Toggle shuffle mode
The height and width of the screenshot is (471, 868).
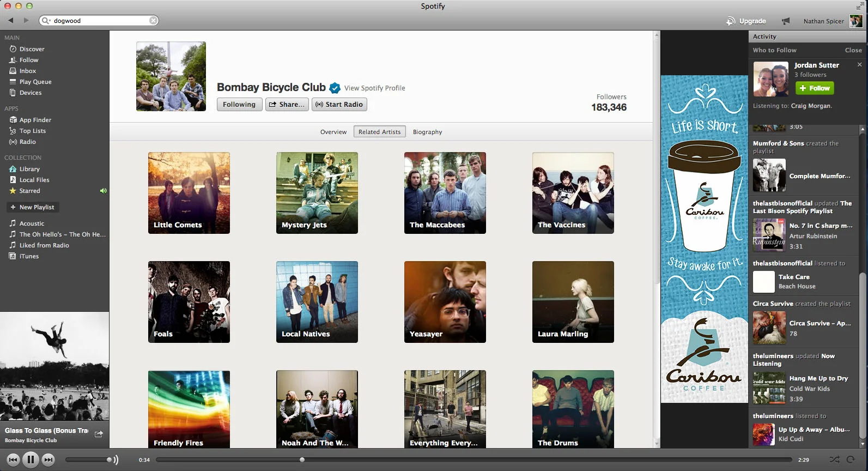coord(834,460)
